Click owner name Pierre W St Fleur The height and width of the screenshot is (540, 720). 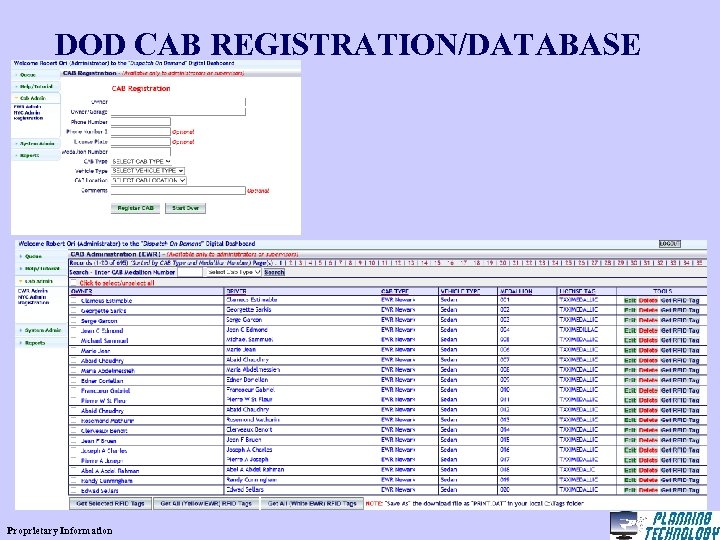[x=103, y=400]
